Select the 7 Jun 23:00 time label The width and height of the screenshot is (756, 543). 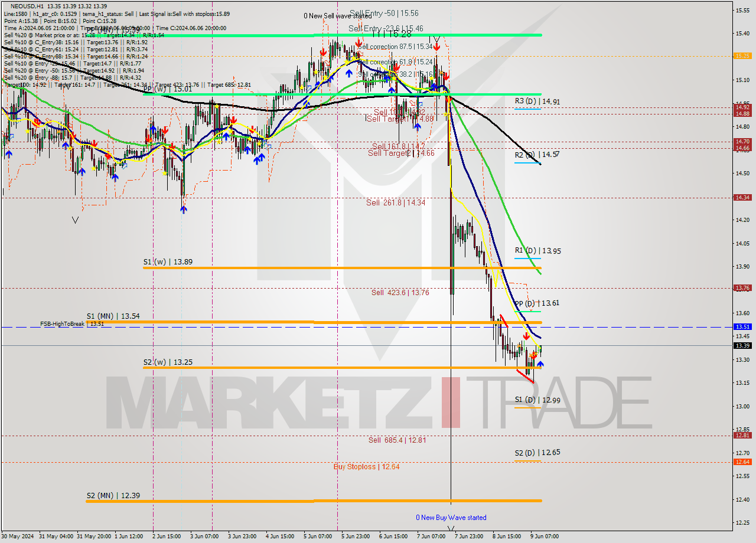coord(470,537)
